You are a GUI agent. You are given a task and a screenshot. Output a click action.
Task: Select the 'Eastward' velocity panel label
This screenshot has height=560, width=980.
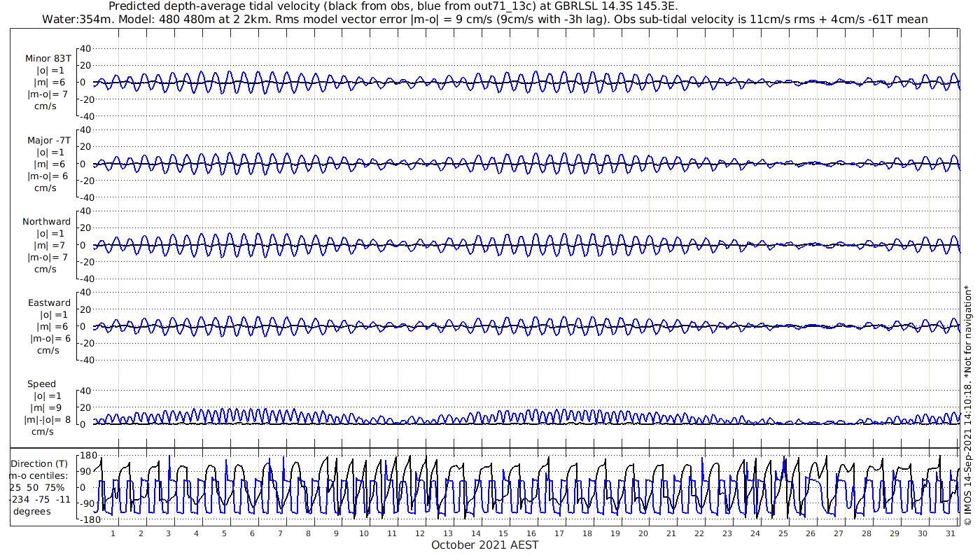pyautogui.click(x=48, y=302)
